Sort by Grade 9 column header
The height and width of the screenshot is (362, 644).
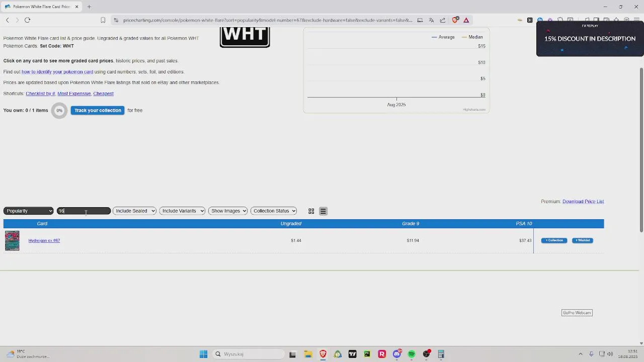411,224
